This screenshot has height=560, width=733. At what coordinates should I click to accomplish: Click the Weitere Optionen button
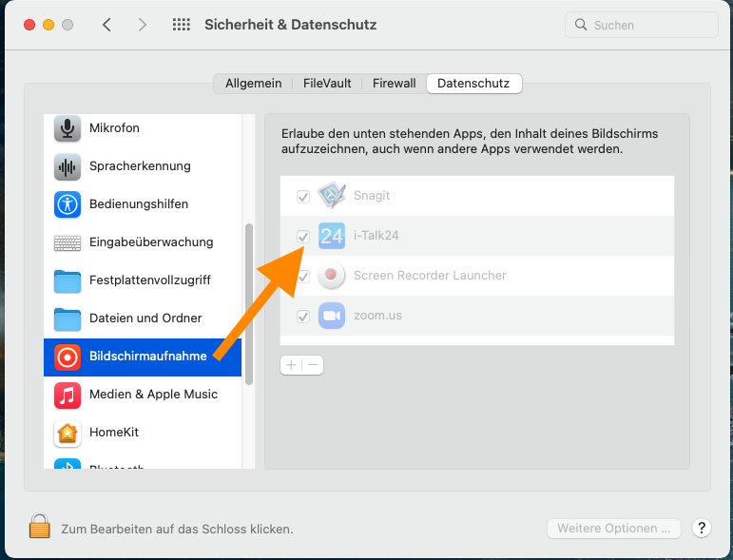[x=614, y=529]
